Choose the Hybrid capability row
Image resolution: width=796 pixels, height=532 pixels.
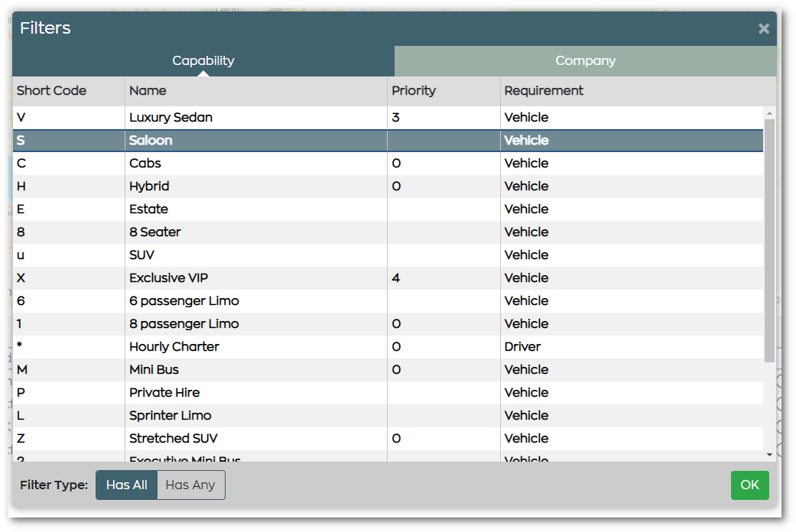click(149, 187)
